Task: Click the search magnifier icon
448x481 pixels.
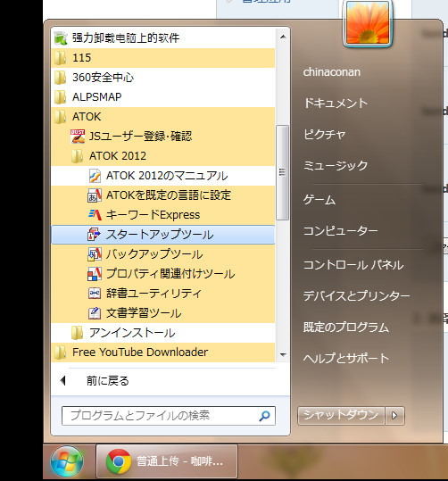Action: pos(264,416)
